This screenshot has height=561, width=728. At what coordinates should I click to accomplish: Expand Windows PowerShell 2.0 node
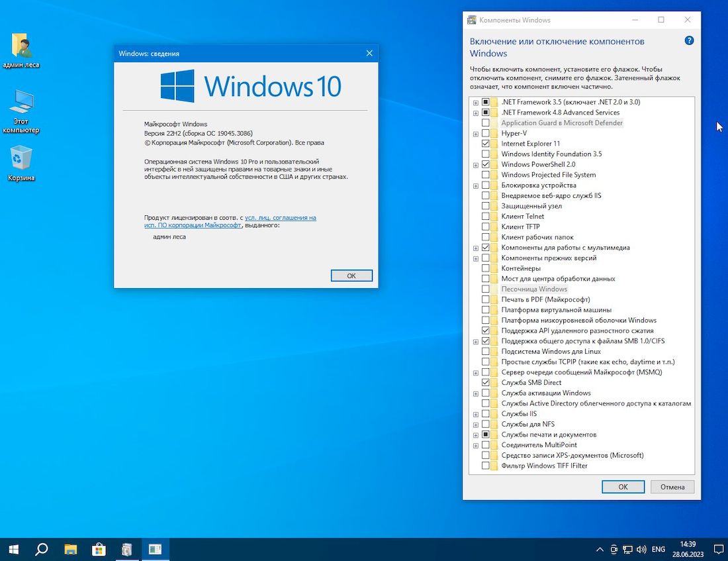click(475, 165)
